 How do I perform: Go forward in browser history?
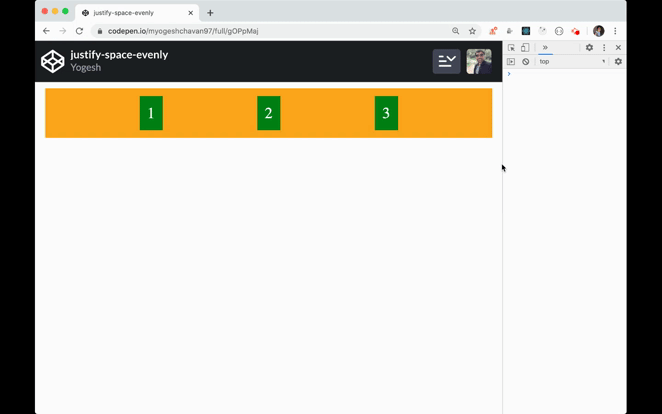coord(62,31)
